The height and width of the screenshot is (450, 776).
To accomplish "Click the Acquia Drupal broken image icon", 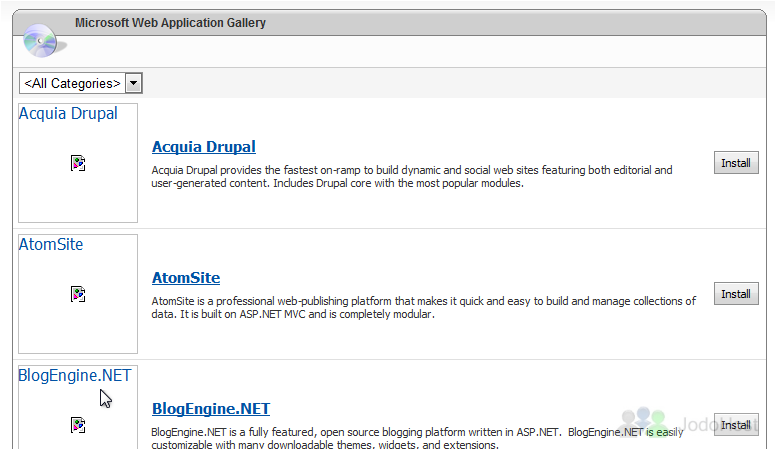I will tap(78, 163).
